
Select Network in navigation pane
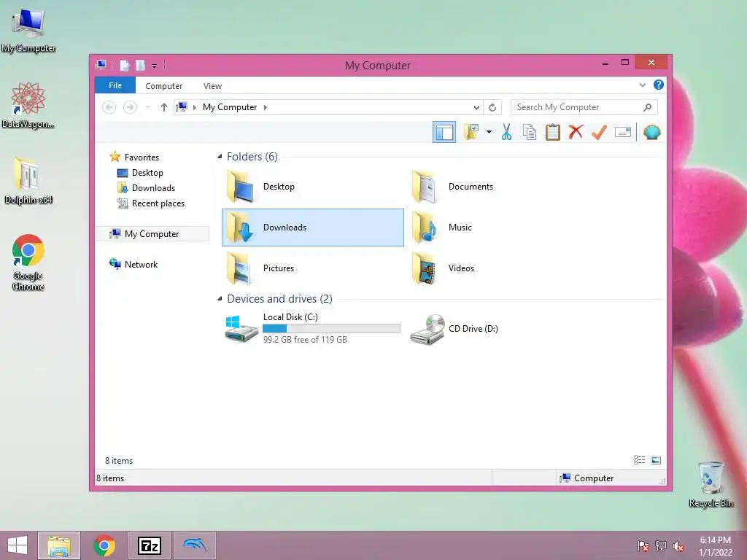(x=141, y=264)
